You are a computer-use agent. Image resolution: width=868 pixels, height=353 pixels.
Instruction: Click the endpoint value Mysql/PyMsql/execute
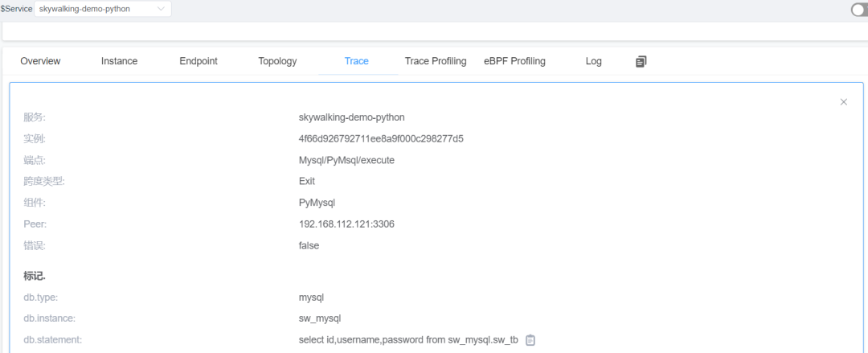click(346, 160)
